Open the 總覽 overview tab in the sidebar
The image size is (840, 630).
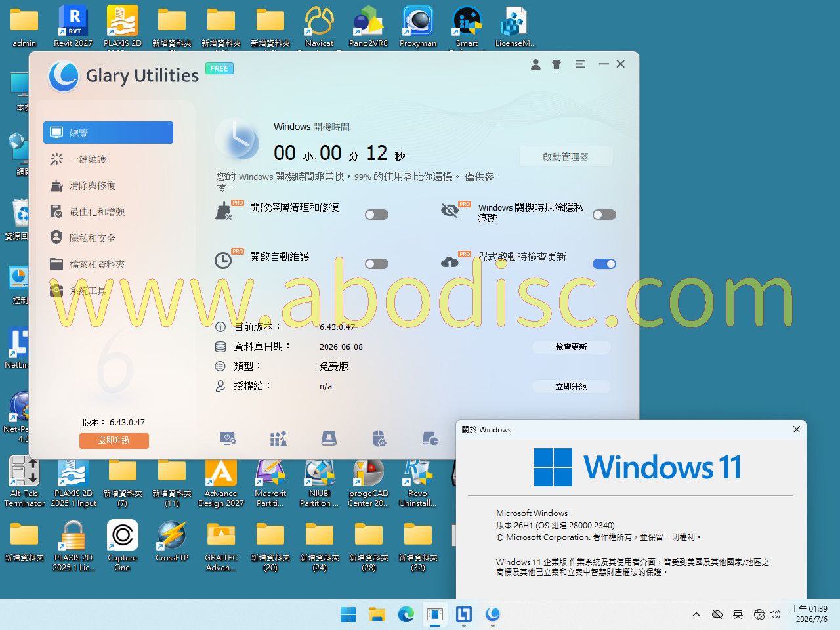click(108, 133)
